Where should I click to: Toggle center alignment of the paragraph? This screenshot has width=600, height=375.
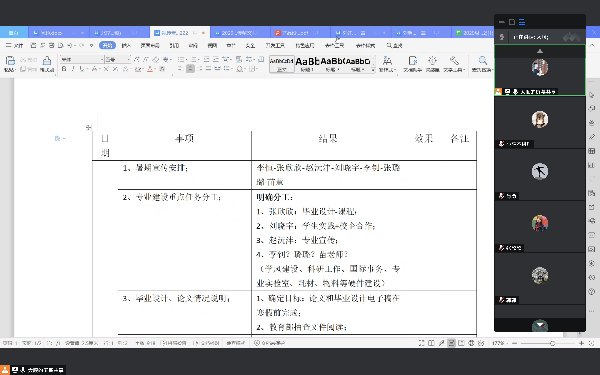coord(190,69)
